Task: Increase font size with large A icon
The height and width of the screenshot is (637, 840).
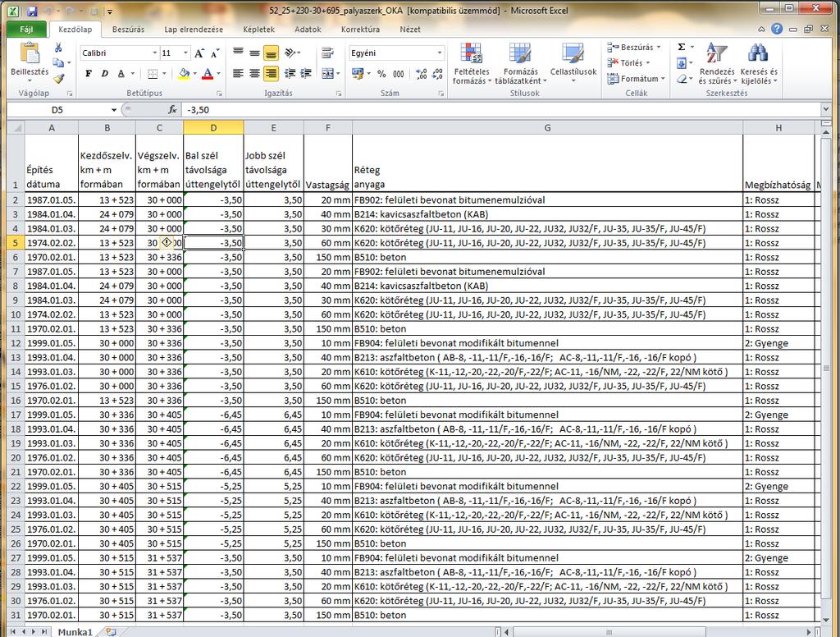Action: 199,53
